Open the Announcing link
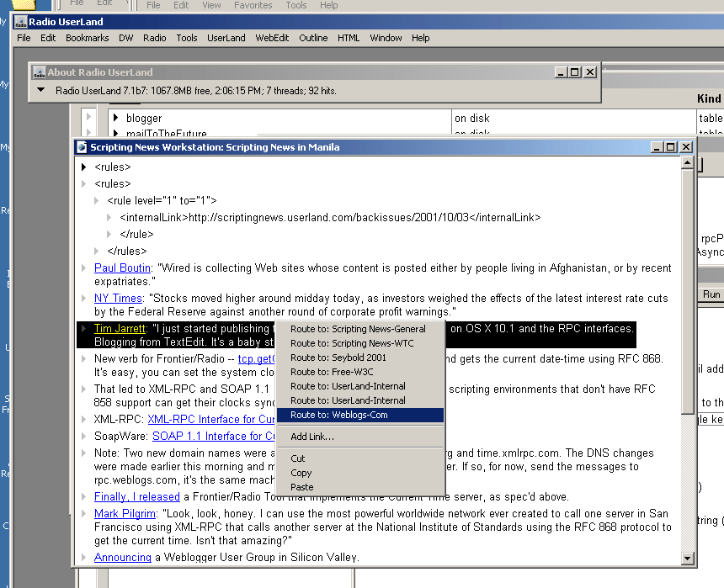 (x=122, y=557)
